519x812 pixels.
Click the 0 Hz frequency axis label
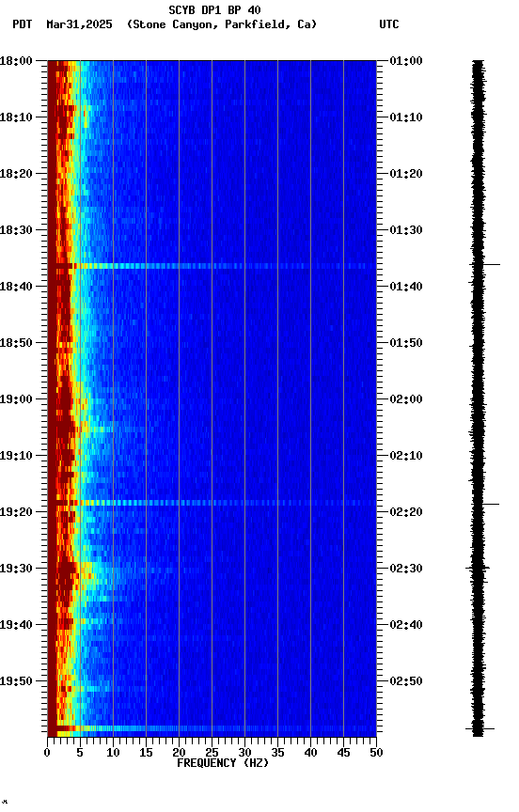[47, 753]
